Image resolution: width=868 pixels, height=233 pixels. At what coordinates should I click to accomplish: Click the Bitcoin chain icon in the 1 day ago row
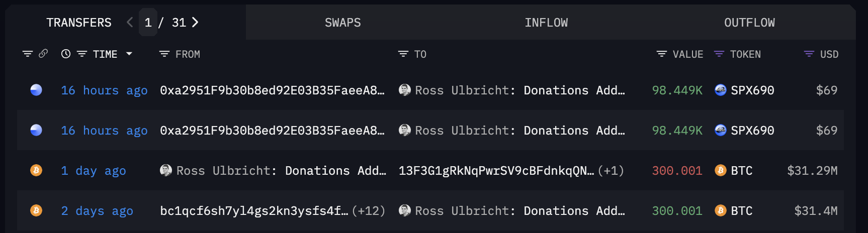coord(36,170)
